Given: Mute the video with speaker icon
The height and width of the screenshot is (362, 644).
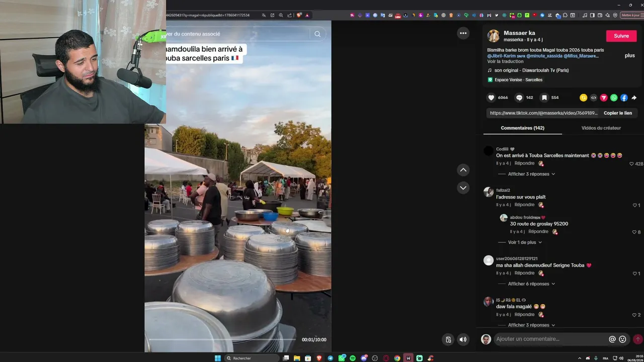Looking at the screenshot, I should [x=463, y=339].
